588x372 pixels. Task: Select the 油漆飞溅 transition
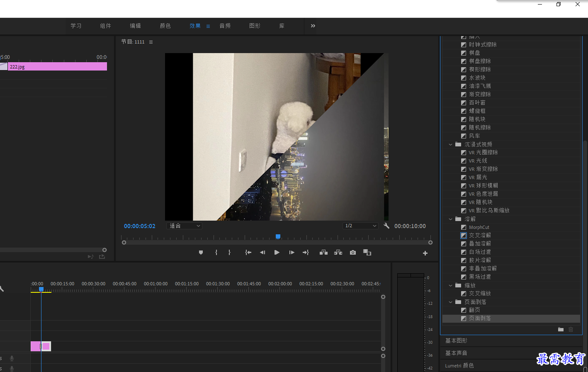tap(480, 86)
